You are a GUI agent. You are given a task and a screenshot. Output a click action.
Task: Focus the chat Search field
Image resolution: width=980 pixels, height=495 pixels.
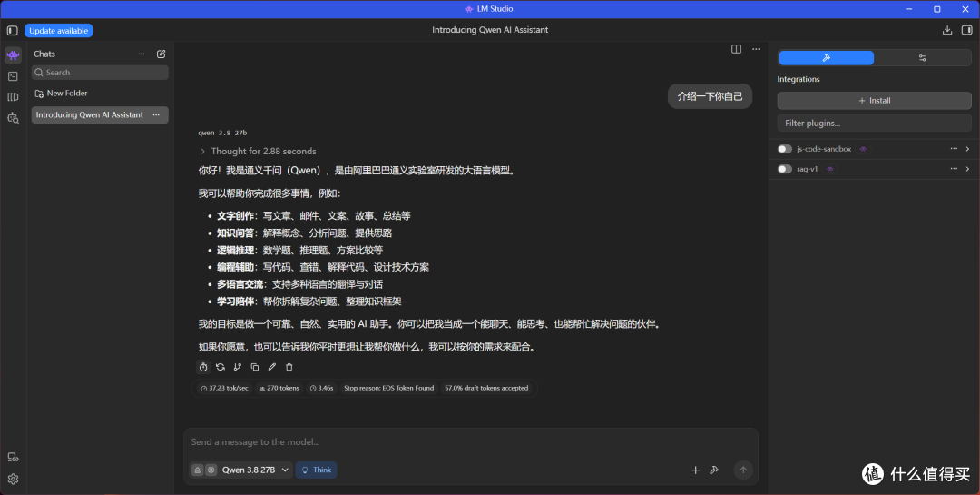[x=100, y=73]
